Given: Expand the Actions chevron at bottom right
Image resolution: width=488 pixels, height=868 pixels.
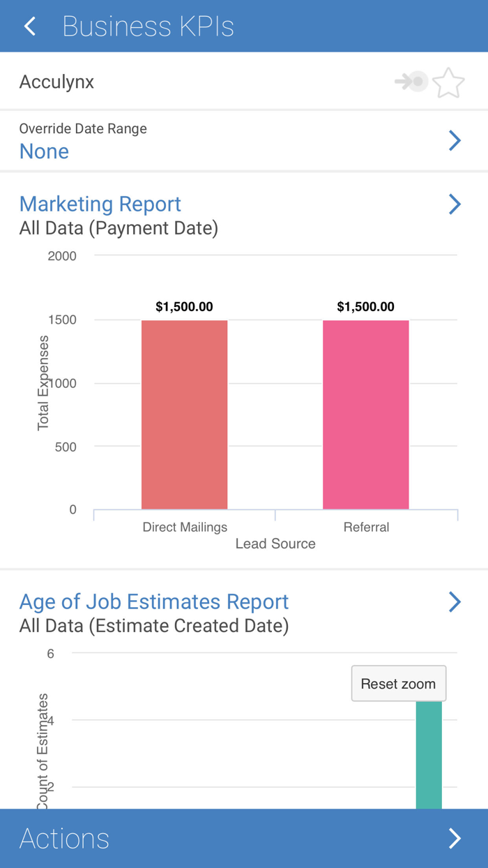Looking at the screenshot, I should click(455, 838).
